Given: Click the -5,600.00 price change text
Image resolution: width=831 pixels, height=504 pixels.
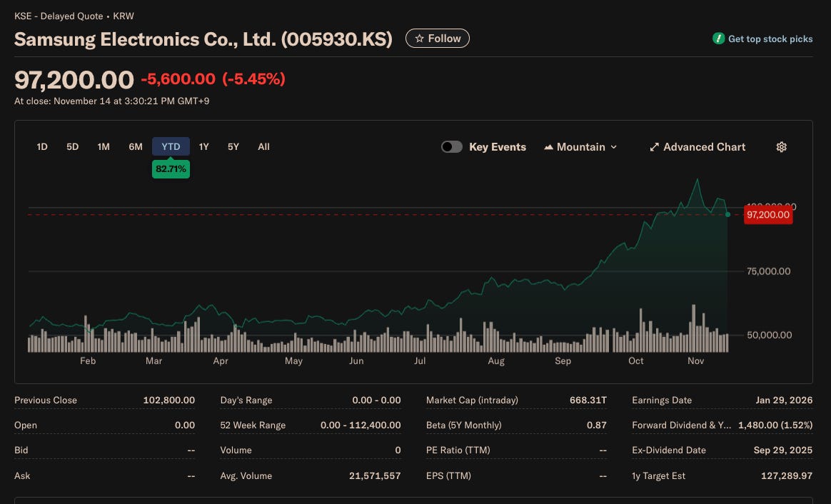Looking at the screenshot, I should point(178,79).
